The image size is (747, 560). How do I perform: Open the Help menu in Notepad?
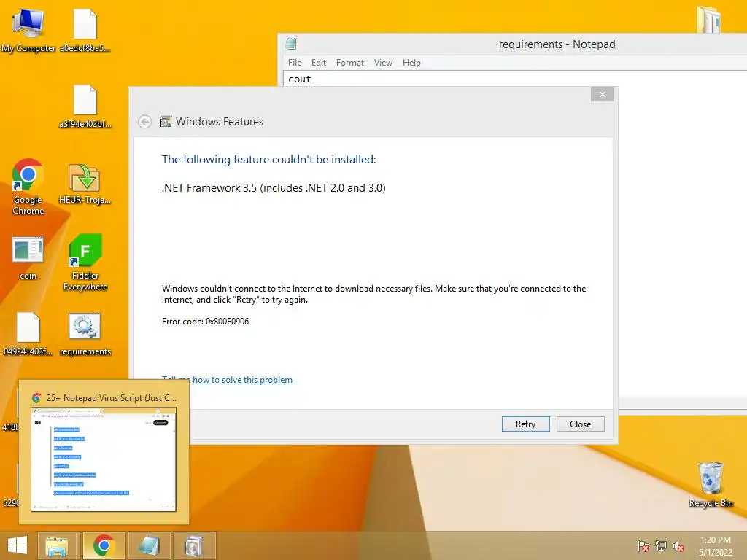pyautogui.click(x=411, y=63)
